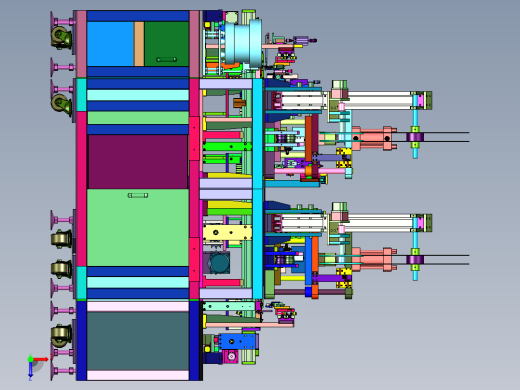
Task: Select the bright blue panel in the top cabinet
Action: pos(110,44)
